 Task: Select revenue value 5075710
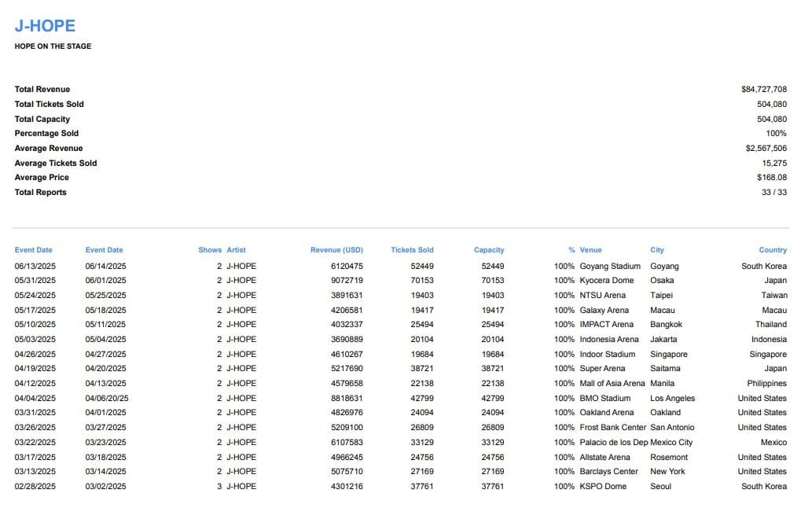point(347,471)
